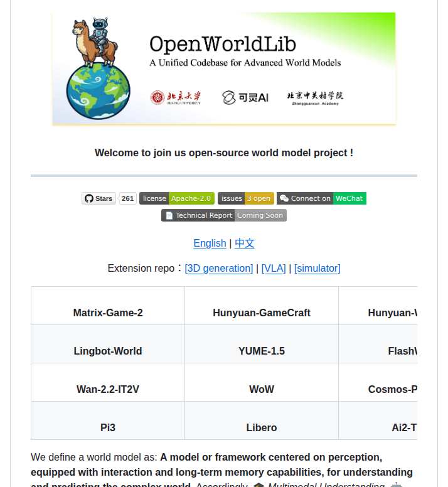Viewport: 448px width, 487px height.
Task: Click the Welcome to join us heading
Action: 224,153
